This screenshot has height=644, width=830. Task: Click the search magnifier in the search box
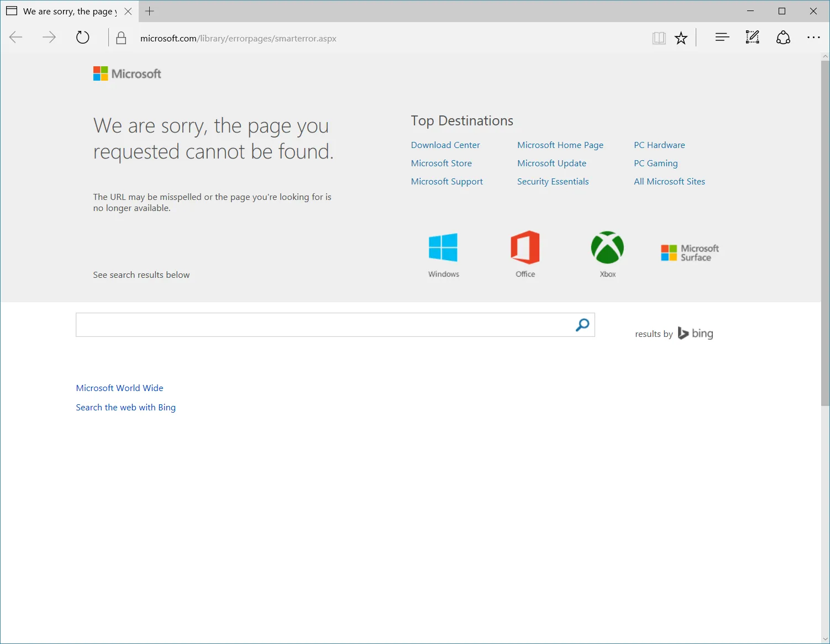(582, 325)
